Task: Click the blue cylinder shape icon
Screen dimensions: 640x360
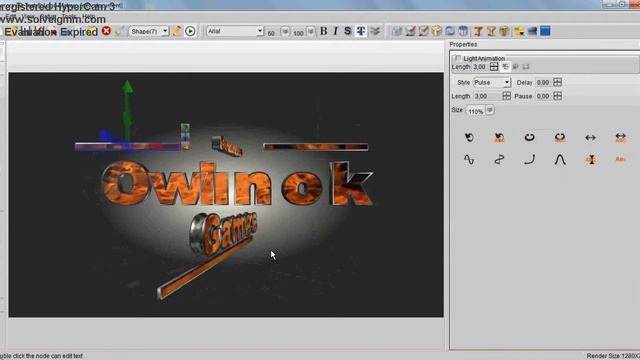Action: 463,31
